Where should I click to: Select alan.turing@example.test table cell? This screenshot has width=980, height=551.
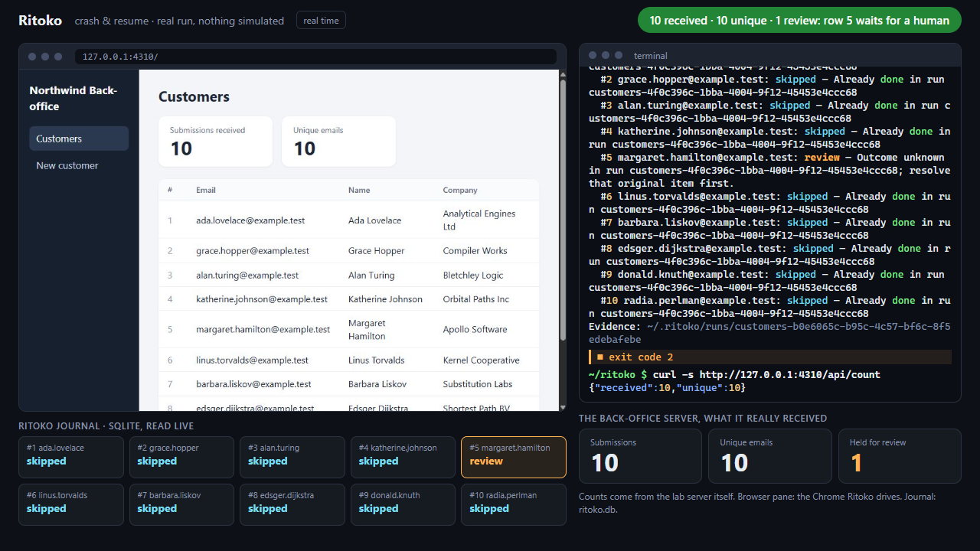tap(247, 275)
